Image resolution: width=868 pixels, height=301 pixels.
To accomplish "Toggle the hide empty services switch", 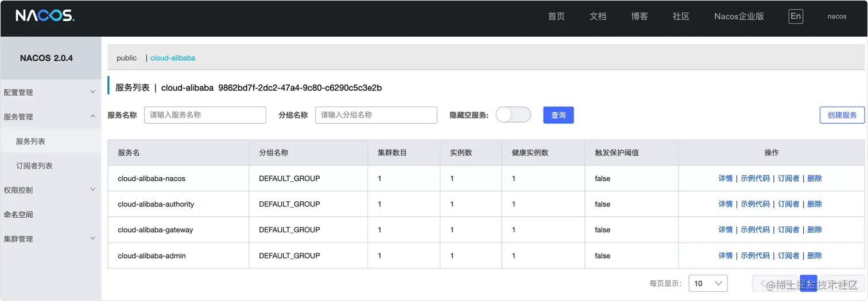I will [x=513, y=115].
